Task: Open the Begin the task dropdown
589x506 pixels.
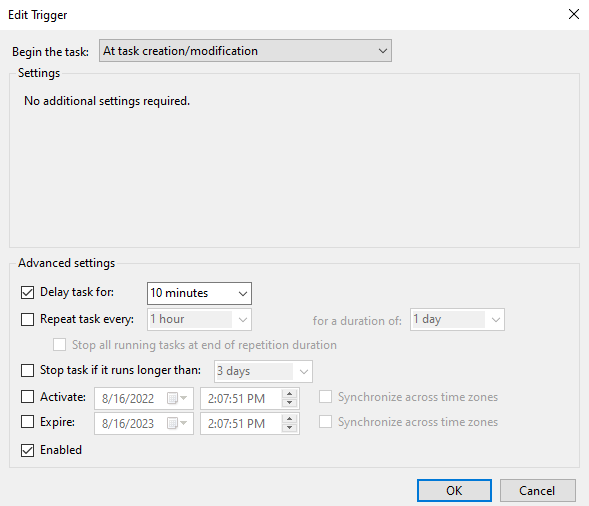Action: 245,51
